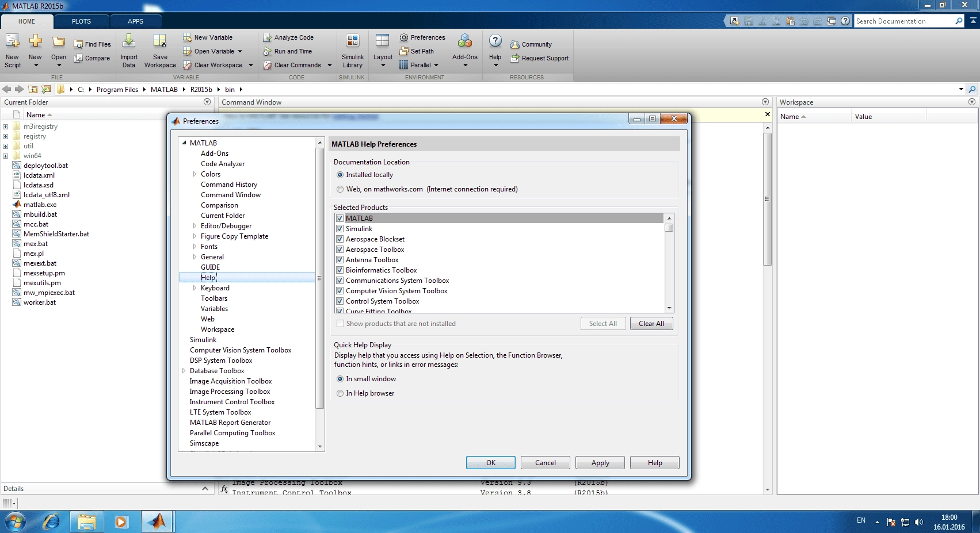This screenshot has height=533, width=980.
Task: Open Find Files tool
Action: tap(92, 44)
